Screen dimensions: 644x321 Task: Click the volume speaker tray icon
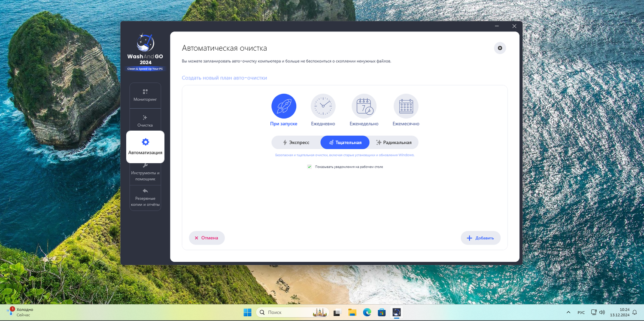pos(602,312)
